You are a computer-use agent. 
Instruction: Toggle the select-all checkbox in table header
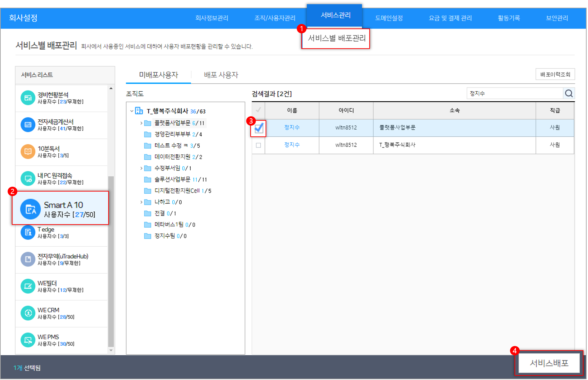[258, 110]
